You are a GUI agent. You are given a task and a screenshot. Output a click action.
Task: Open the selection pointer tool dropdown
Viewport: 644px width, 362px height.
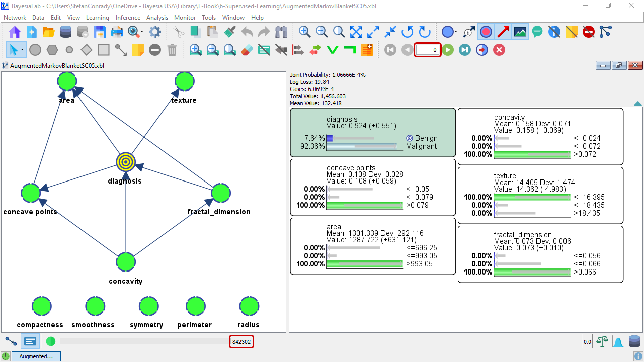(x=22, y=50)
